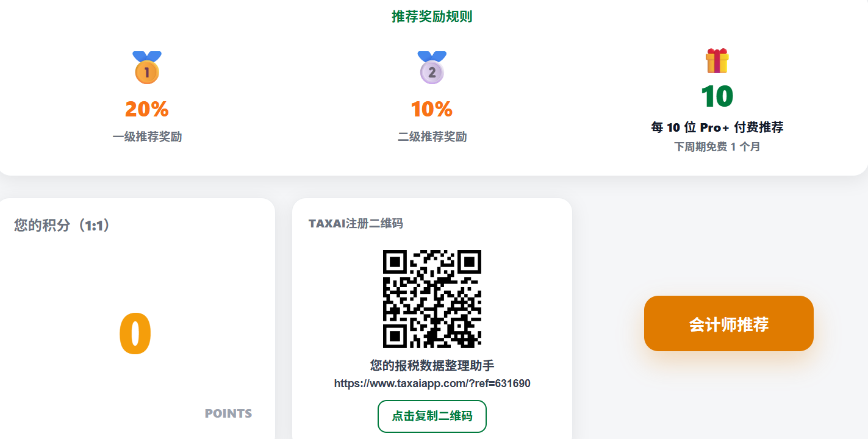Click the orange 10% reward figure
The width and height of the screenshot is (868, 439).
click(x=432, y=109)
